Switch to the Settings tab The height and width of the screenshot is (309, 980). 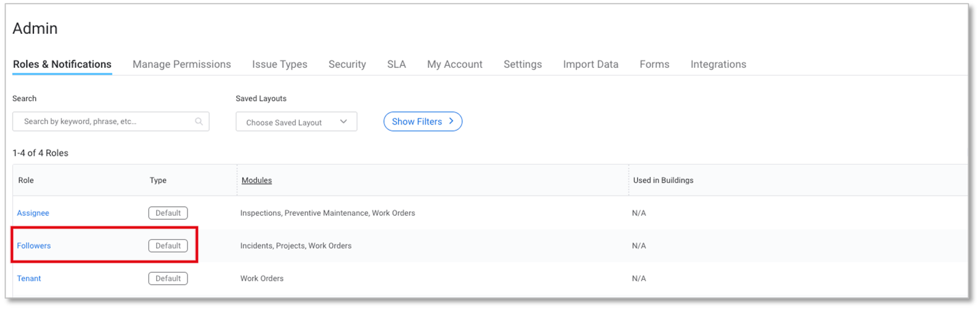[523, 64]
